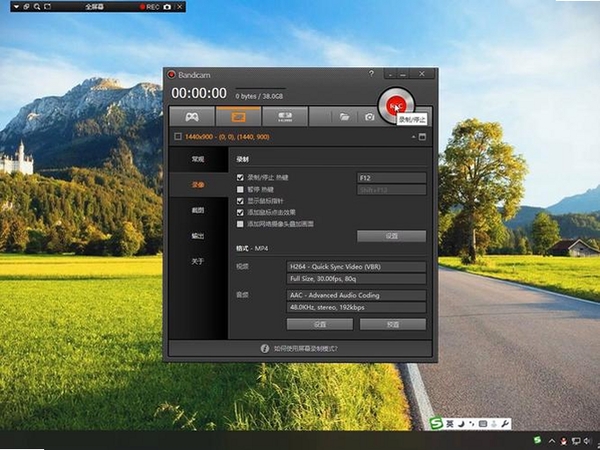Click the camera icon on the top recording bar
This screenshot has width=600, height=450.
tap(167, 7)
